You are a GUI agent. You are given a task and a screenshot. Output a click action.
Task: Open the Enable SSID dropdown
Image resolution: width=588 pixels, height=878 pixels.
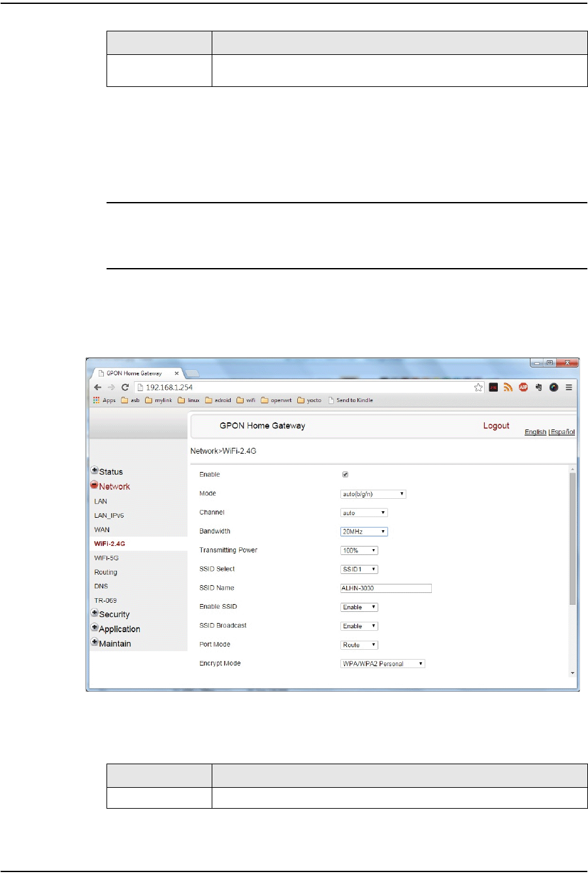pyautogui.click(x=359, y=607)
